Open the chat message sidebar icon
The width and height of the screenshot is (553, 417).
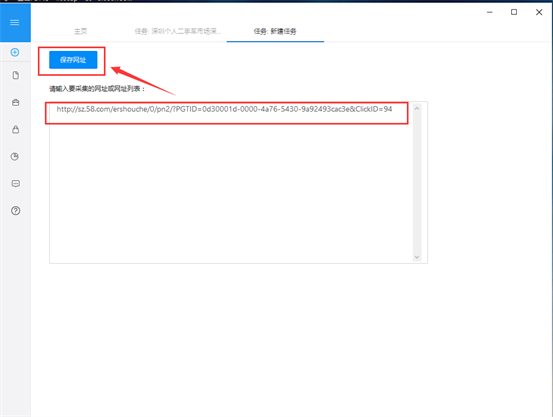point(16,183)
